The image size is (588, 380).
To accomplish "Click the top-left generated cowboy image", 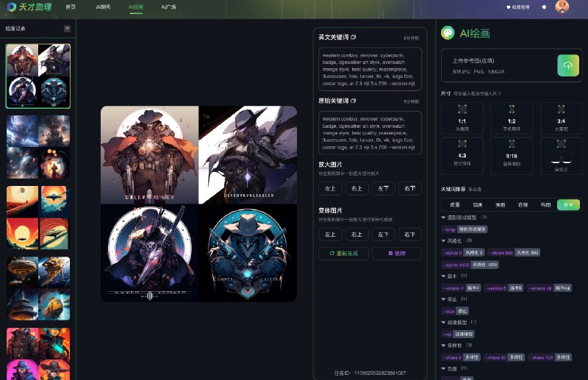I will tap(150, 155).
